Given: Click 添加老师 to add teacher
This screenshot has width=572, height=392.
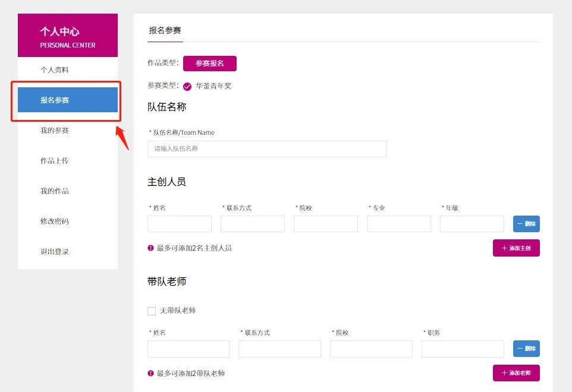Looking at the screenshot, I should click(516, 373).
